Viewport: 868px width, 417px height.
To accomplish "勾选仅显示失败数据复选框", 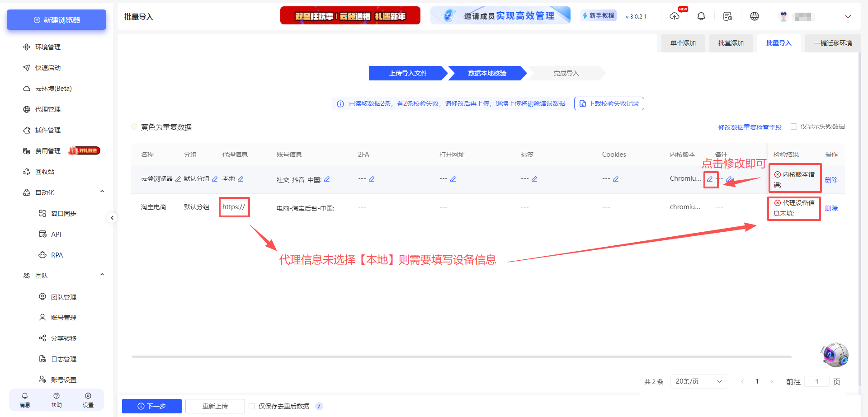I will click(794, 127).
